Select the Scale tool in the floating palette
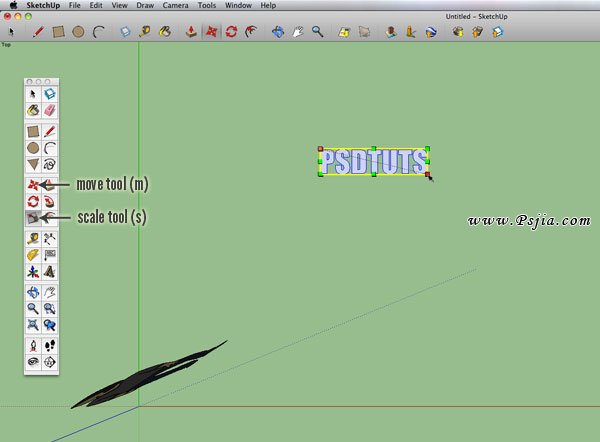 (33, 217)
